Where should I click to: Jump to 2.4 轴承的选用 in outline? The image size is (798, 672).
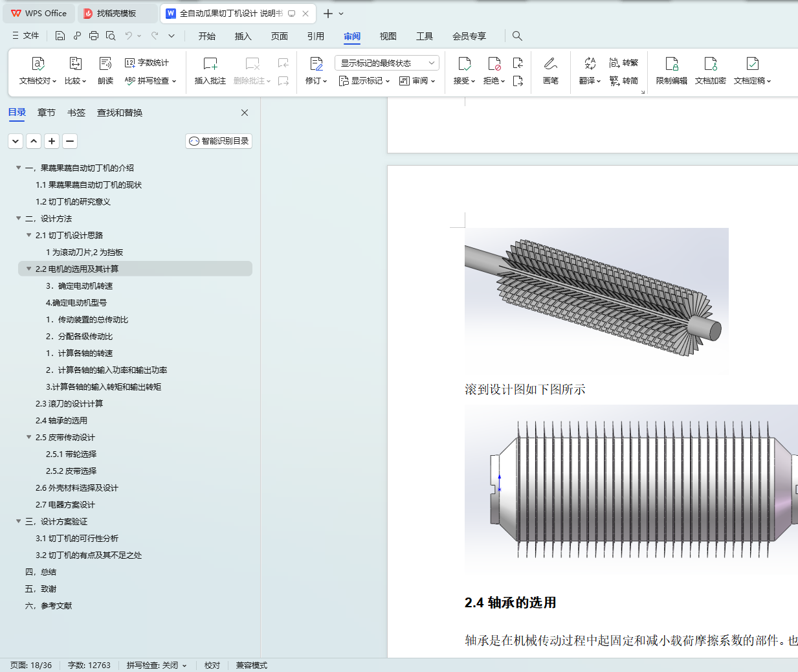pyautogui.click(x=61, y=420)
